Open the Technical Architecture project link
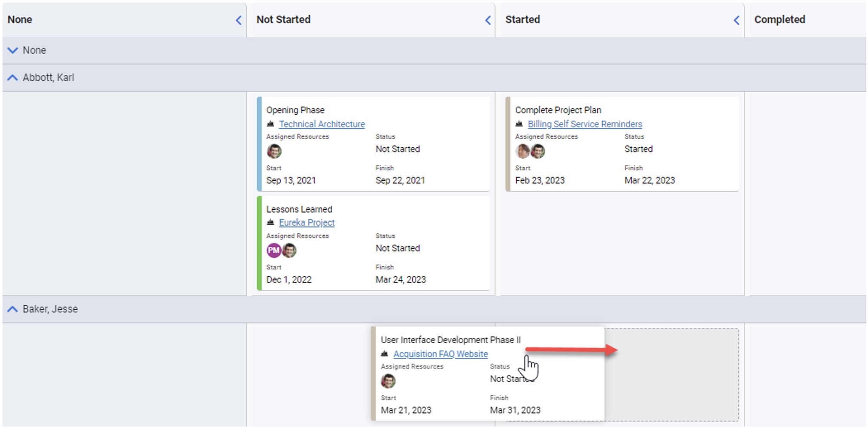 click(x=322, y=124)
